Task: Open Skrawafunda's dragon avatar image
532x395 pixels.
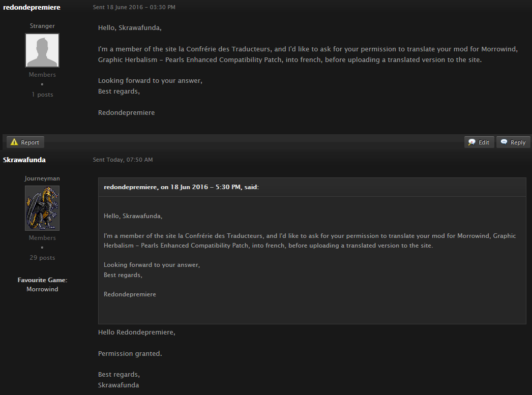Action: click(x=42, y=208)
